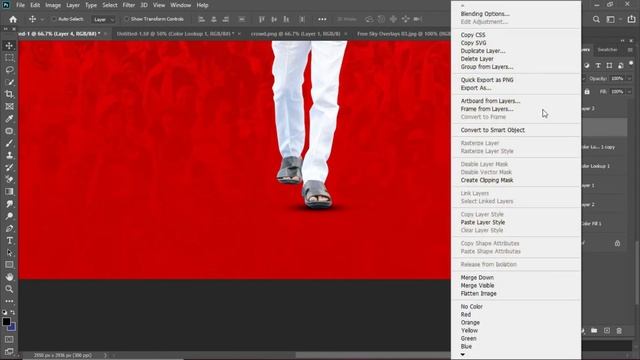Open the Opacity value dropdown arrow
The image size is (640, 360).
[629, 78]
